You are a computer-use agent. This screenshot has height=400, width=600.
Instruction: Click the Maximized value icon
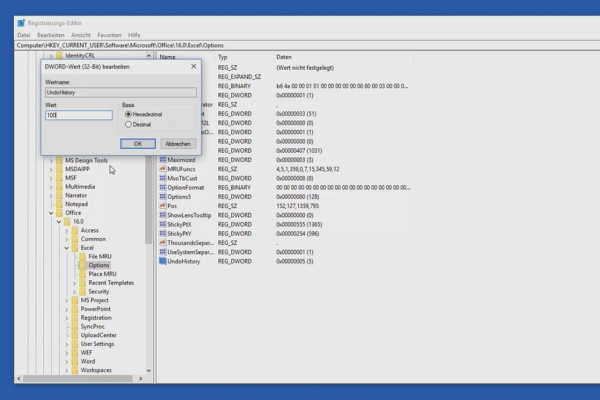tap(163, 160)
